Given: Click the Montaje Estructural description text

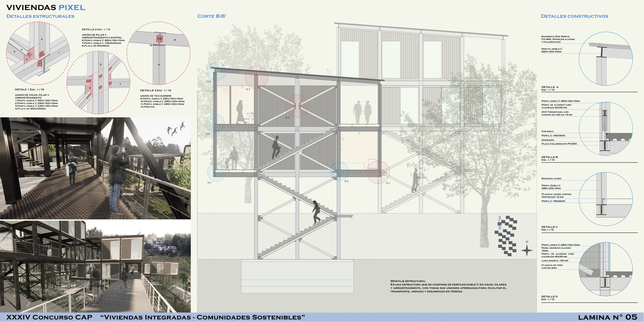Looking at the screenshot, I should (448, 286).
